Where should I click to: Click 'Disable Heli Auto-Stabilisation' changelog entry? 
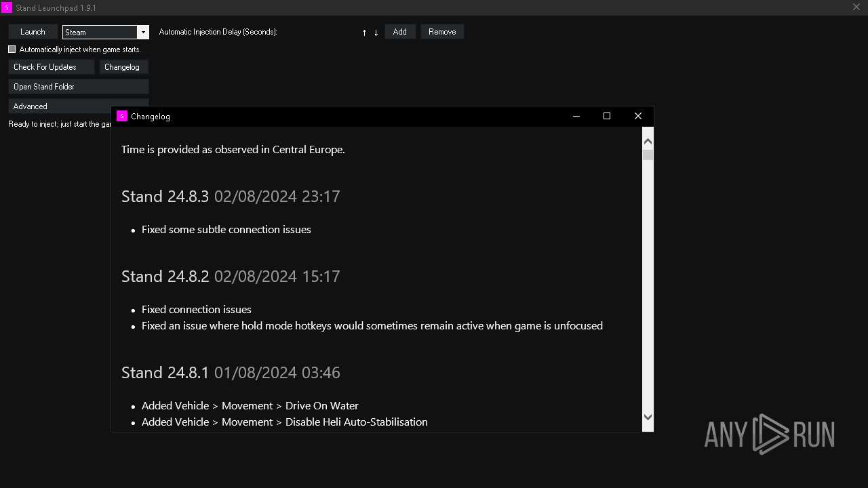[x=285, y=422]
